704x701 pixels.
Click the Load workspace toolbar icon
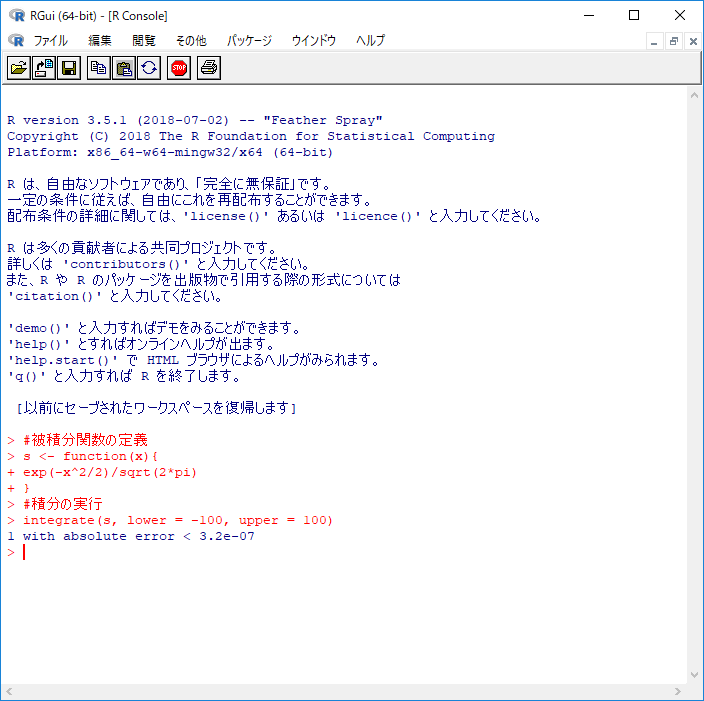44,68
